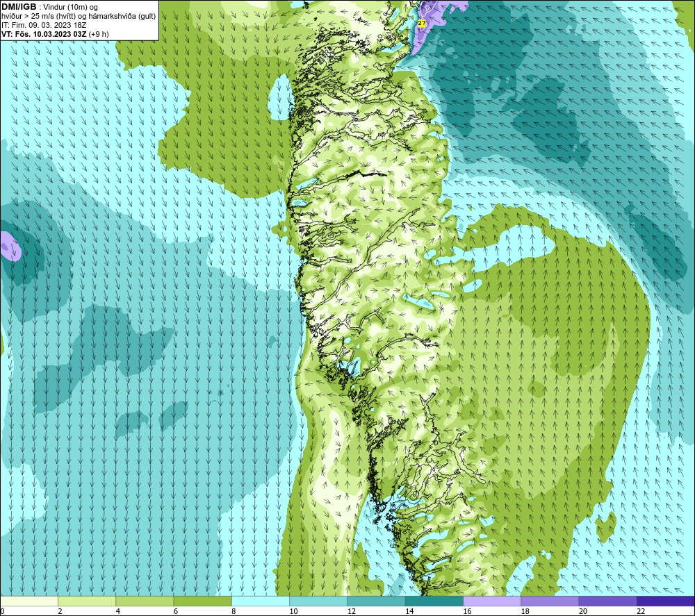The height and width of the screenshot is (616, 695).
Task: Click the 'Vindur (10m) og' label
Action: point(70,7)
